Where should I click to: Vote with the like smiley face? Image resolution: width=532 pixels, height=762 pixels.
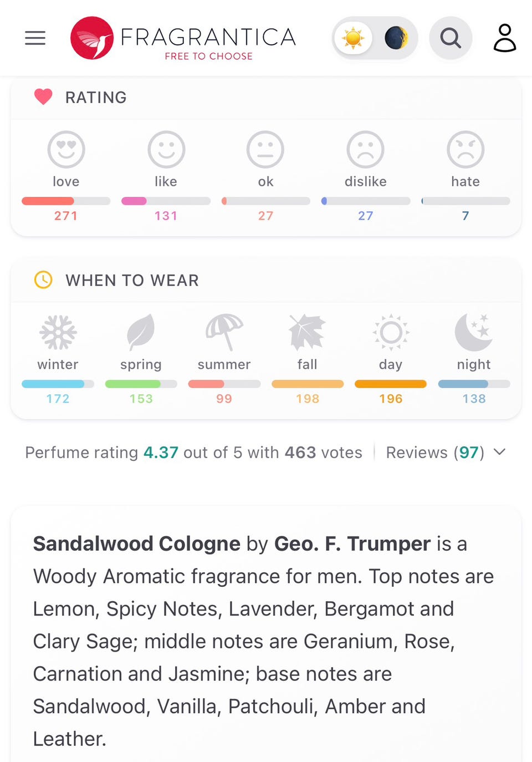coord(166,149)
